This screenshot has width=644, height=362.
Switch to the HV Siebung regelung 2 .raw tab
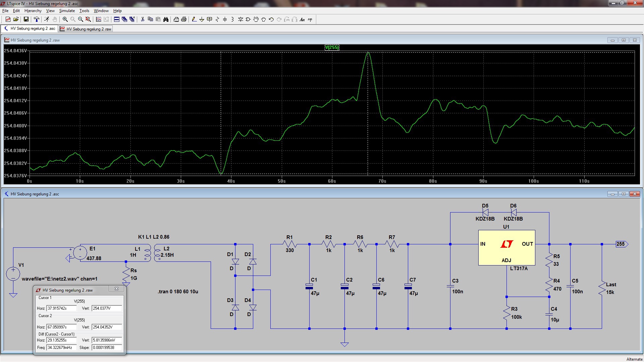86,29
